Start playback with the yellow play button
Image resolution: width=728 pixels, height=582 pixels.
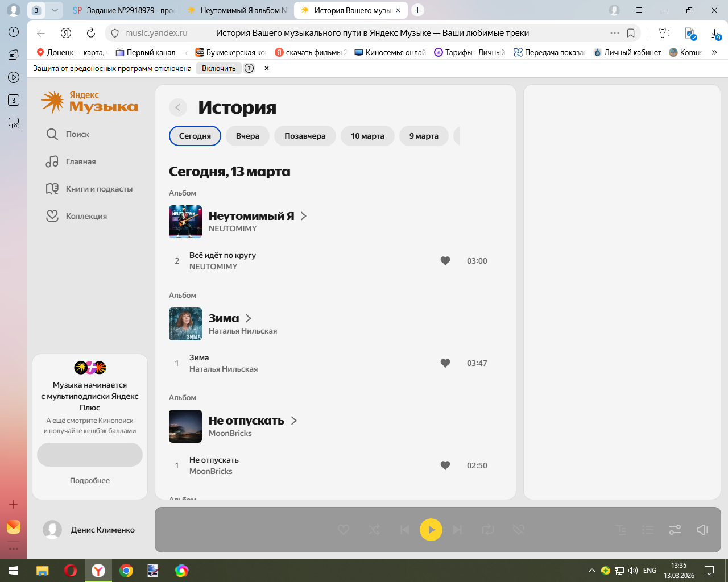tap(431, 530)
